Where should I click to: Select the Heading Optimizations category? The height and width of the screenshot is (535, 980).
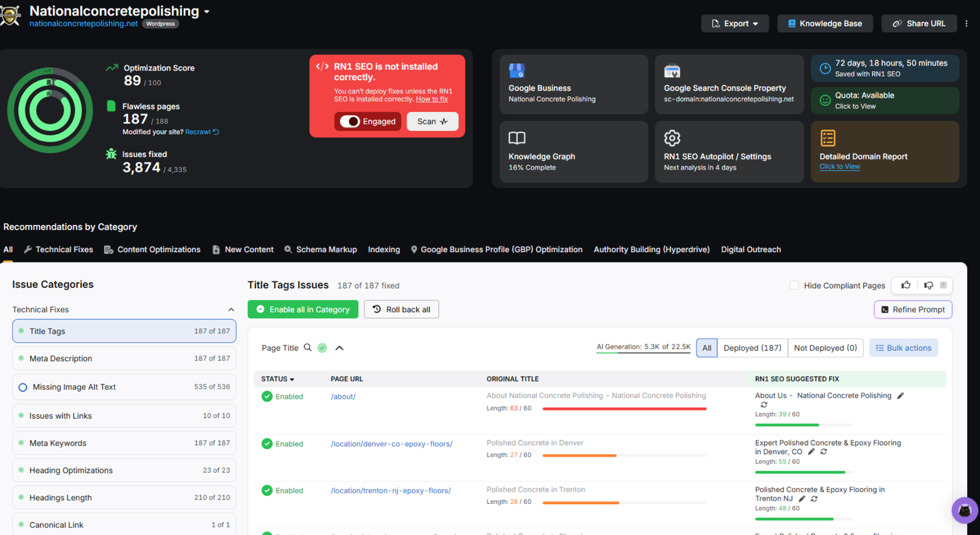pos(124,470)
